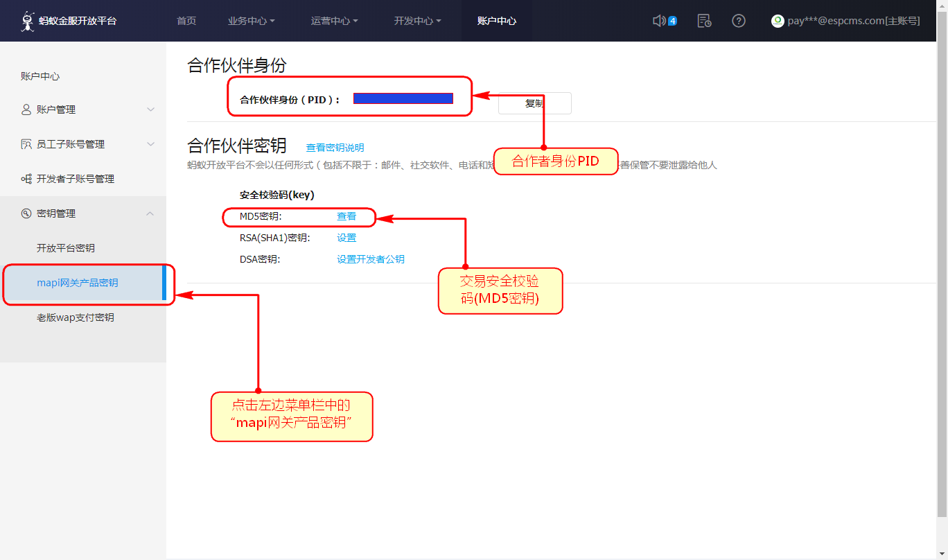Open the document-clock icon in the header
This screenshot has width=948, height=560.
[x=704, y=21]
